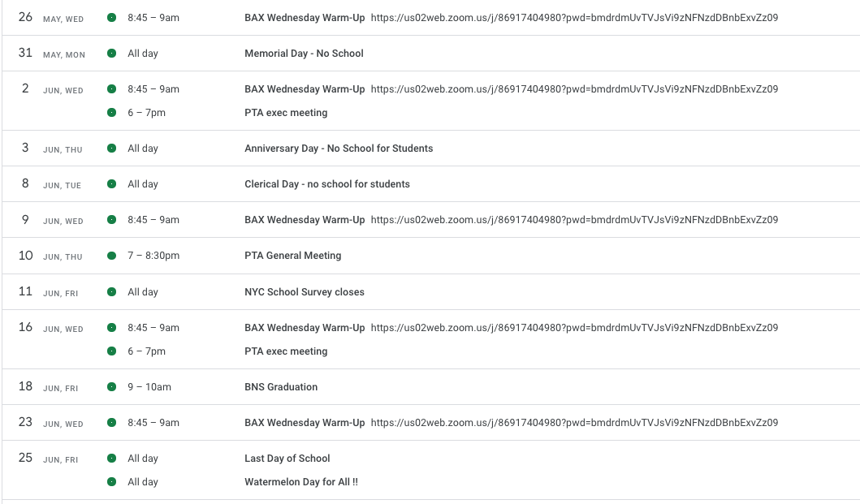Open the BNS Graduation event
This screenshot has height=504, width=860.
281,387
